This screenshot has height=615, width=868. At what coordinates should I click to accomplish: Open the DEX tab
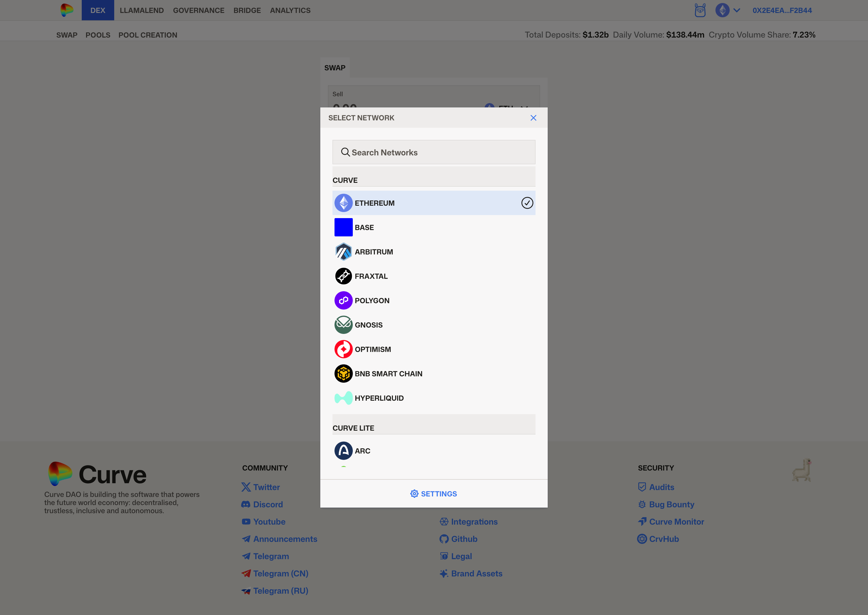(x=98, y=10)
